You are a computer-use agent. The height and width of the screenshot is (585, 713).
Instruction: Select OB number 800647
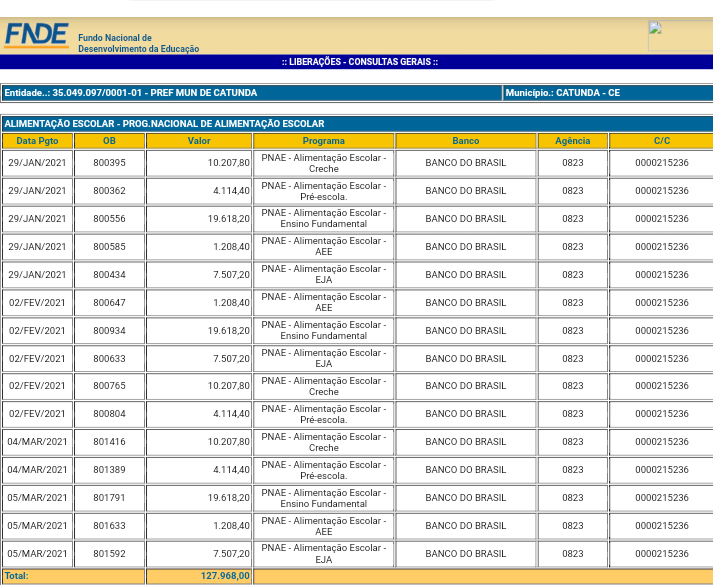tap(109, 303)
